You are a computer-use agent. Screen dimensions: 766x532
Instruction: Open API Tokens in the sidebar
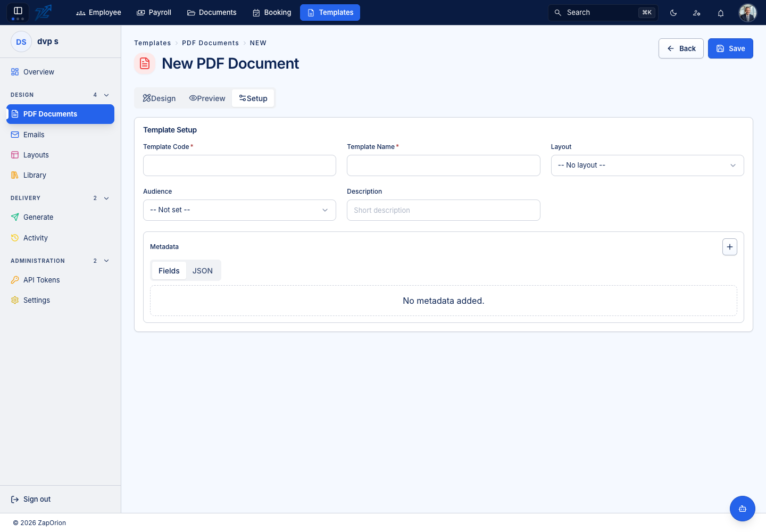tap(60, 280)
